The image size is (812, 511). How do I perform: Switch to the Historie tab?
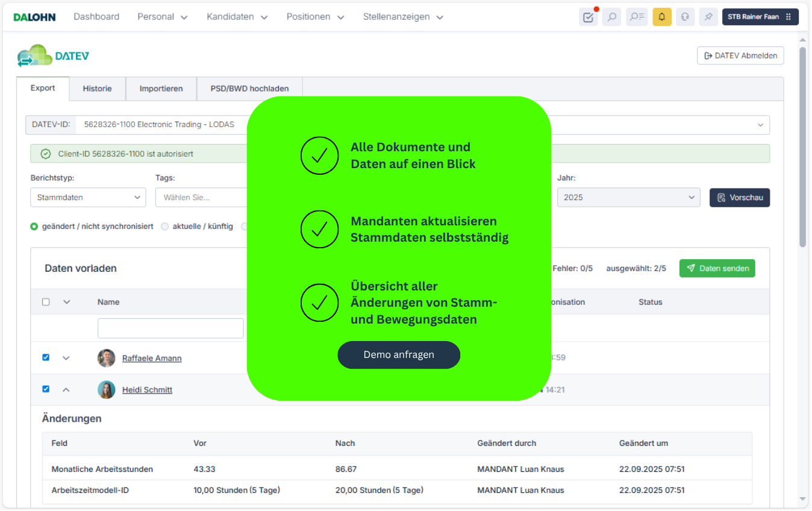click(97, 89)
